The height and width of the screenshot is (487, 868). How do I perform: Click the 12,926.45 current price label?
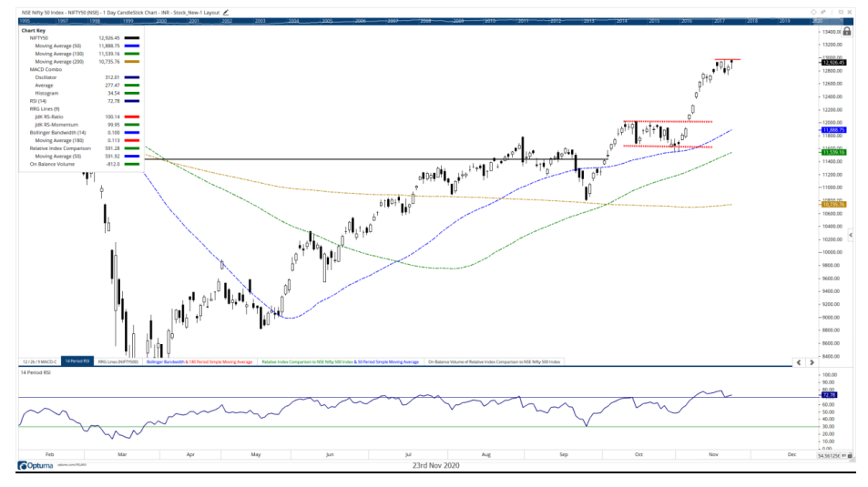point(834,62)
